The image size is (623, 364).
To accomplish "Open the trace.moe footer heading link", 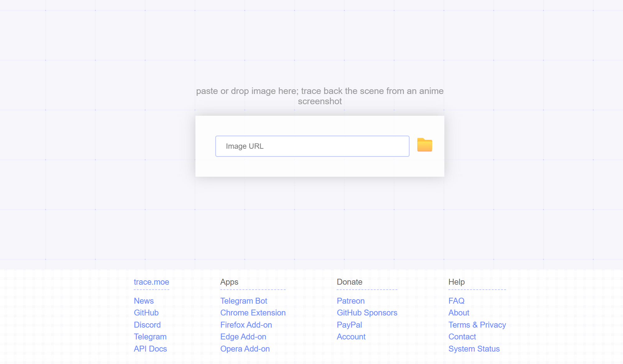I will (x=151, y=282).
